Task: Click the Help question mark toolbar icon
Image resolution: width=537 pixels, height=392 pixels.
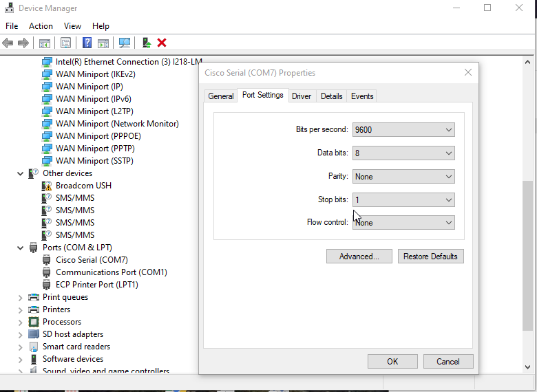Action: click(87, 43)
